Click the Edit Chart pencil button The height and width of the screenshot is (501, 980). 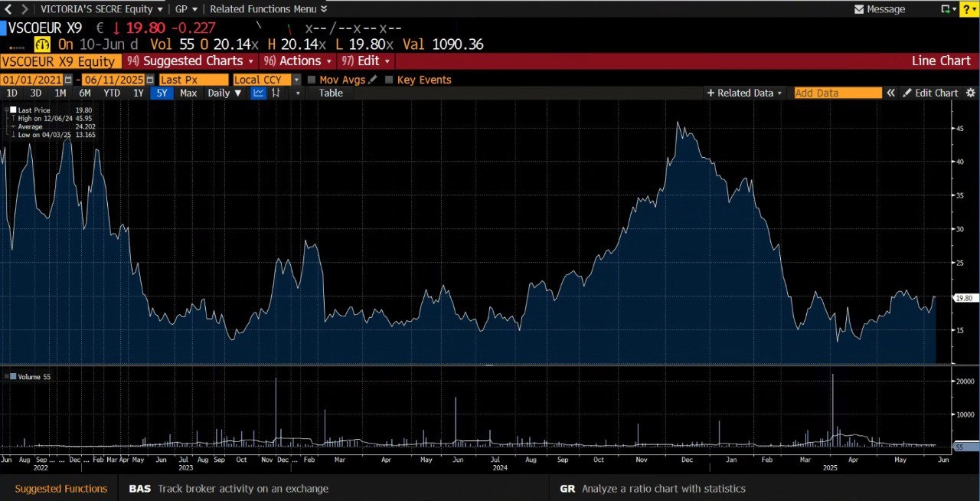click(930, 93)
